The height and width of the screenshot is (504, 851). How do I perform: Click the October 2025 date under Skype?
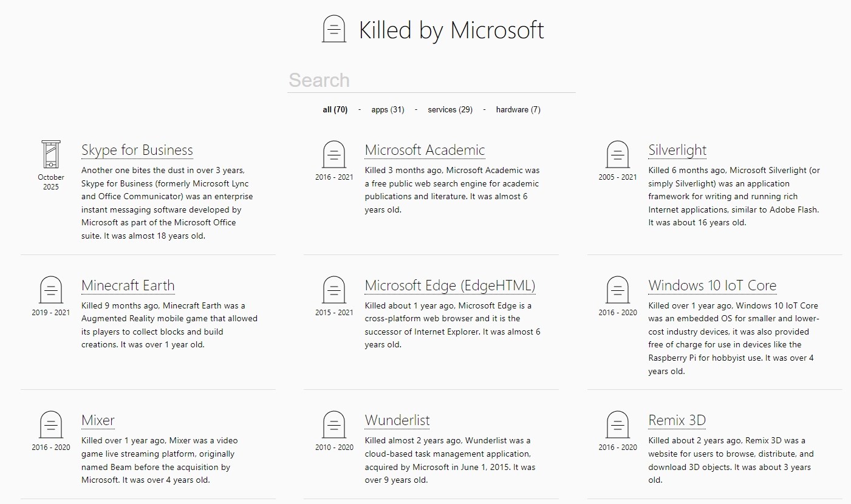coord(51,182)
